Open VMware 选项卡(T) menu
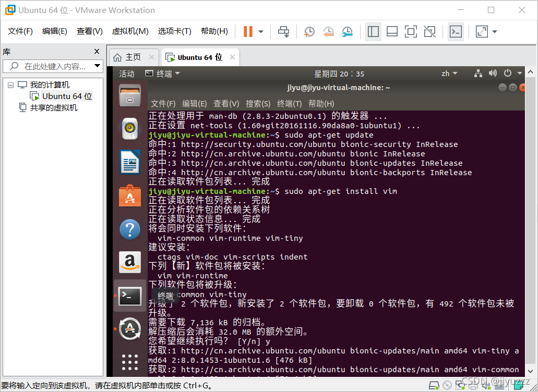This screenshot has height=392, width=538. [174, 31]
